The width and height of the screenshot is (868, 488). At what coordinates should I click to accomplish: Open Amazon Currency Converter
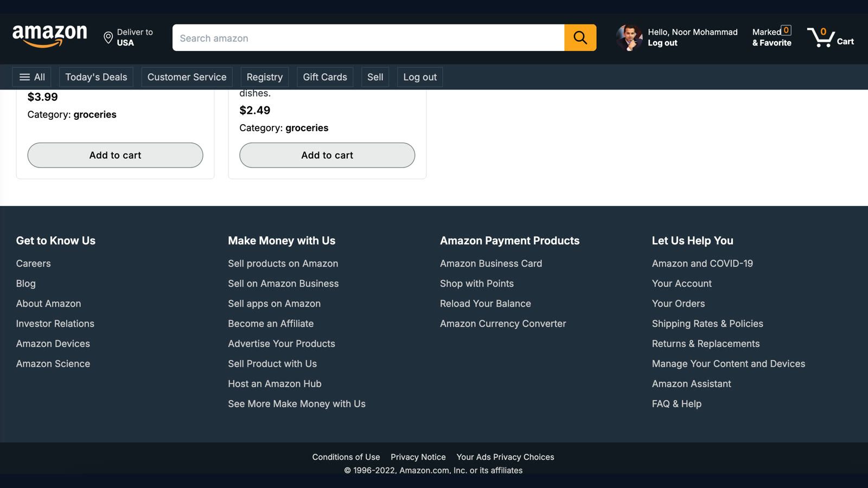click(503, 324)
